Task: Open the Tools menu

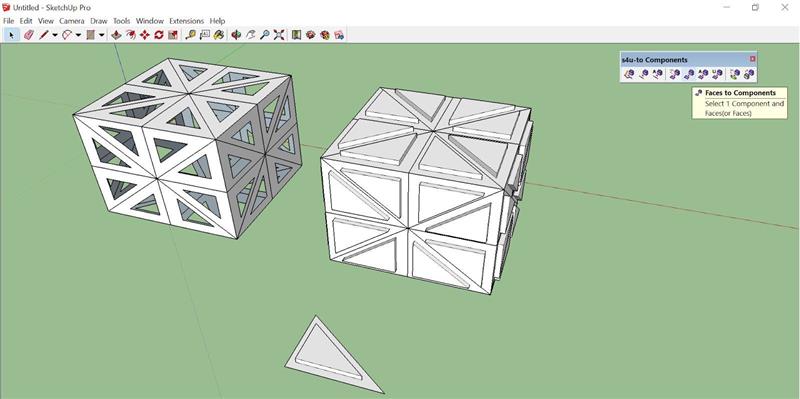Action: pyautogui.click(x=121, y=21)
